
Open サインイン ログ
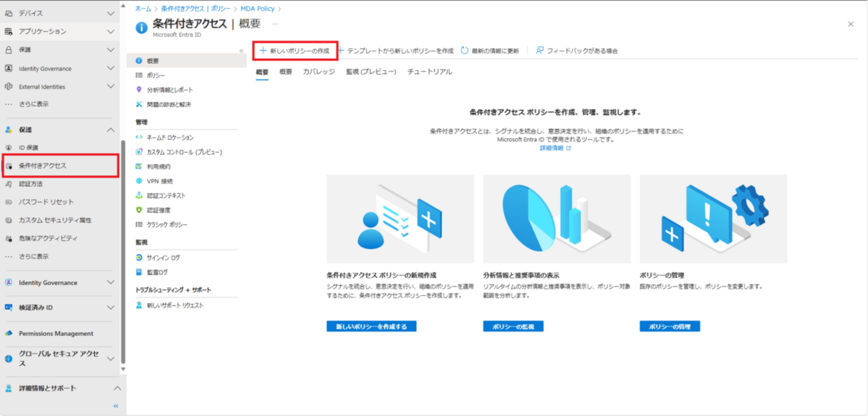[163, 258]
